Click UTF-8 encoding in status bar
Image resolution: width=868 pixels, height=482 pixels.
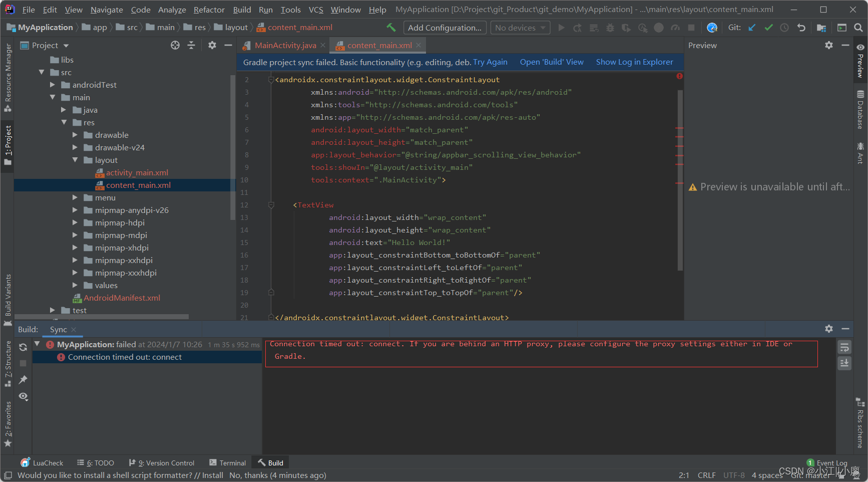(x=734, y=475)
